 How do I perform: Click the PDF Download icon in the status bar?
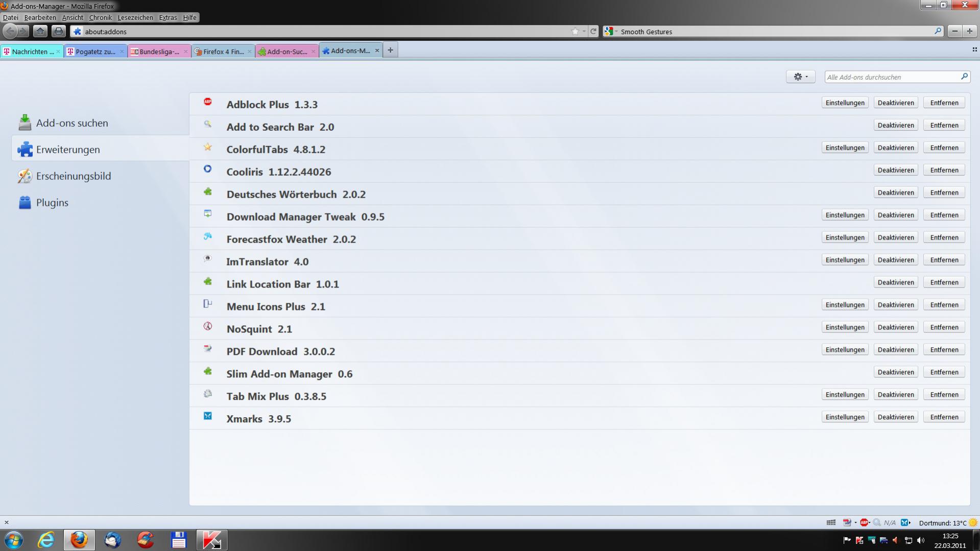[847, 522]
